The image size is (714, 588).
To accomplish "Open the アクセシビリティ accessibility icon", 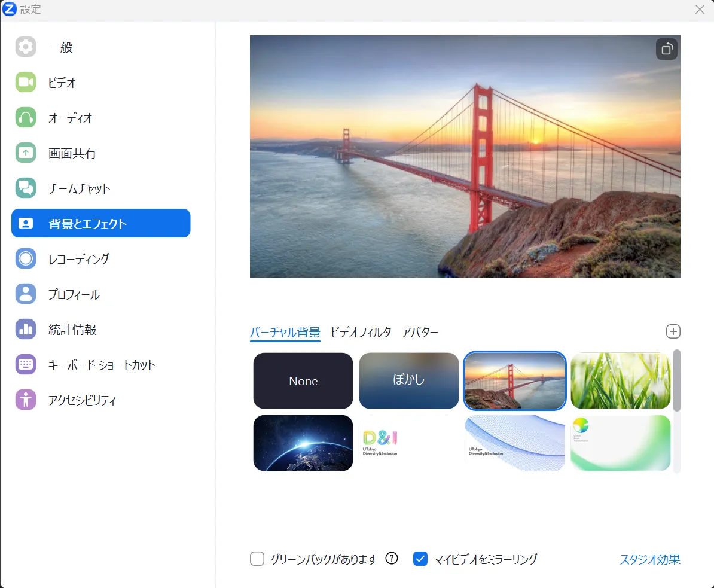I will 26,400.
